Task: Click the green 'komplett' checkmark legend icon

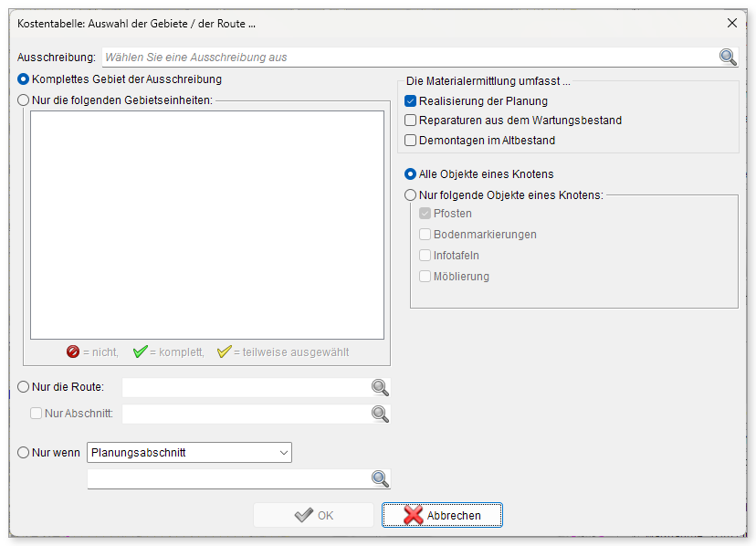Action: tap(140, 352)
